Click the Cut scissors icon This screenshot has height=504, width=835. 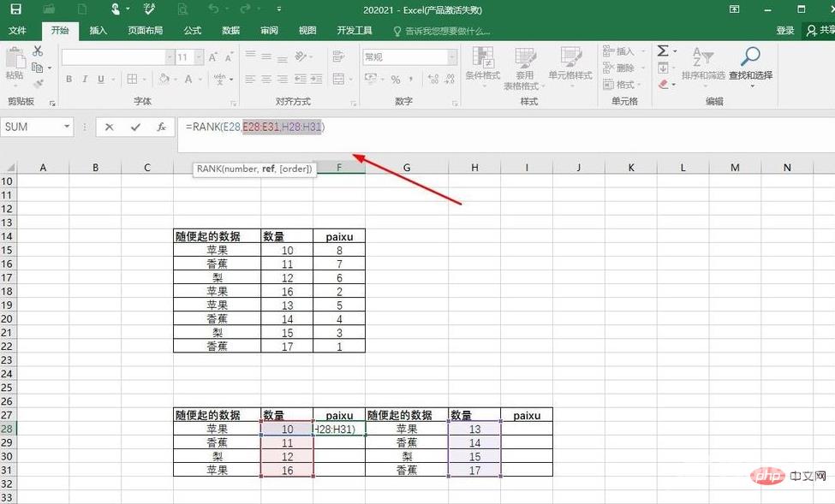tap(38, 51)
